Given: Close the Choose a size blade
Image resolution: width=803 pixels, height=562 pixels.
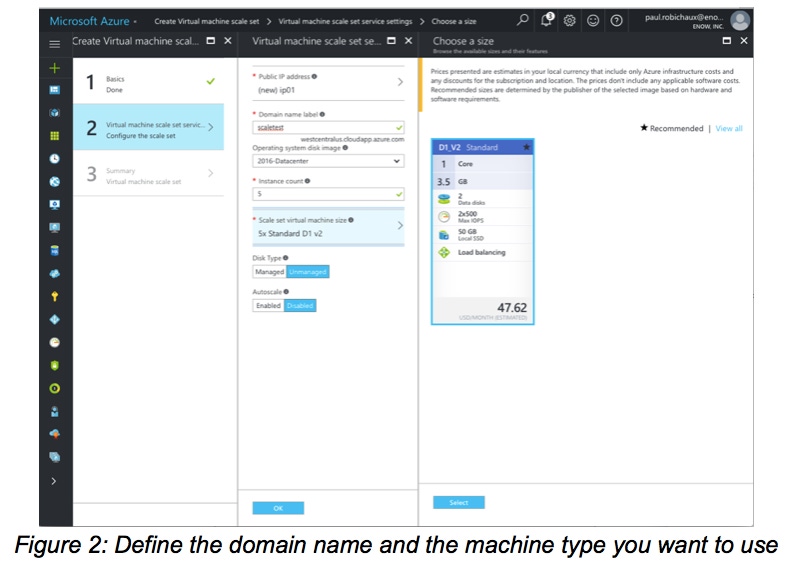Looking at the screenshot, I should (x=744, y=40).
